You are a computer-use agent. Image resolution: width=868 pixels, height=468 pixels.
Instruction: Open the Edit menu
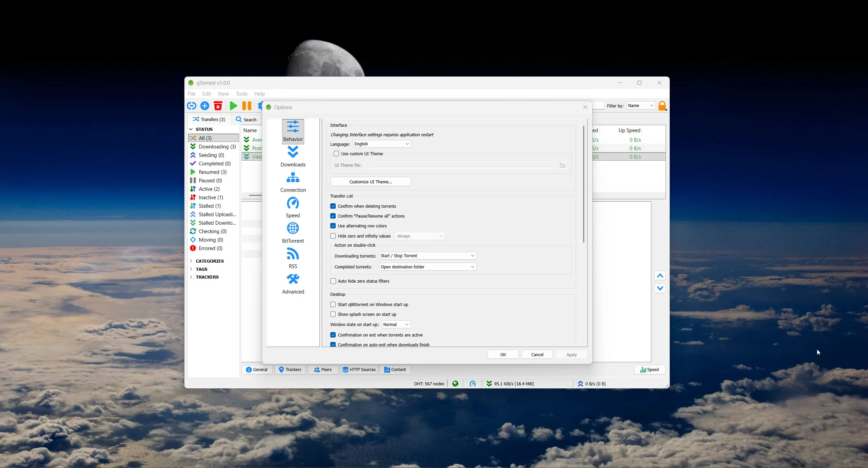click(206, 94)
